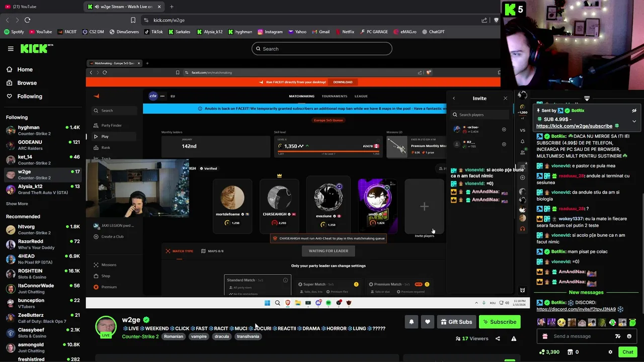Click the green KICK logo
The width and height of the screenshot is (644, 362).
tap(37, 48)
